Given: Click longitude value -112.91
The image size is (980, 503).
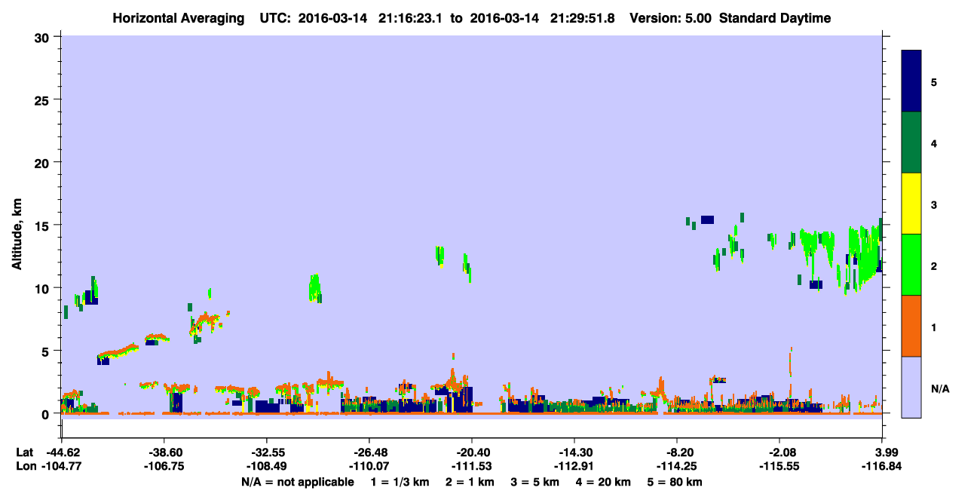Looking at the screenshot, I should (574, 466).
